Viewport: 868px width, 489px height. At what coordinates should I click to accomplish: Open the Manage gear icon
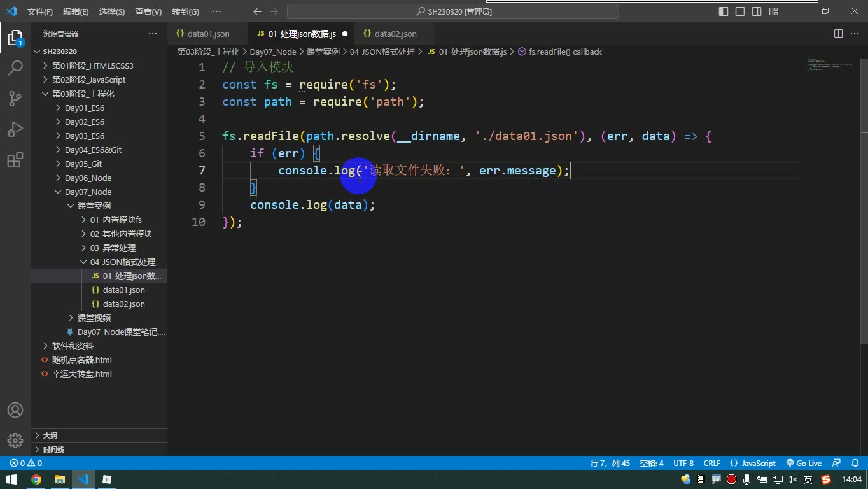[15, 440]
